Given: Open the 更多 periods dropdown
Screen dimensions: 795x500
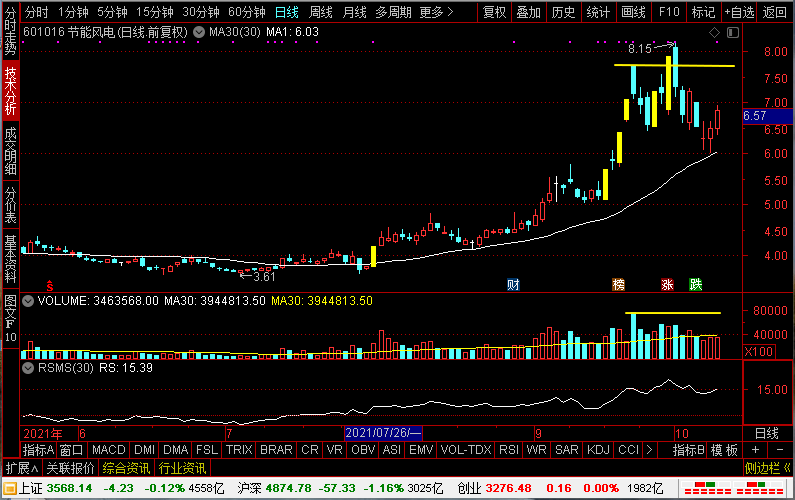Looking at the screenshot, I should [x=433, y=12].
